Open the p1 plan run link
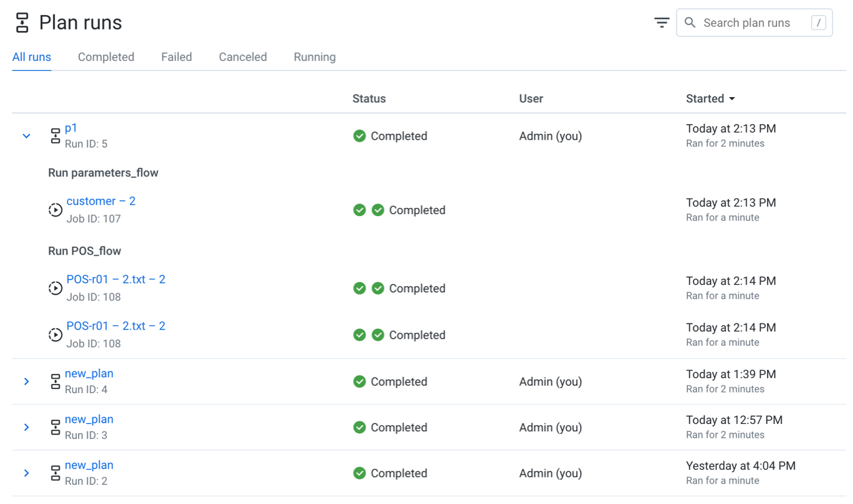 (71, 128)
